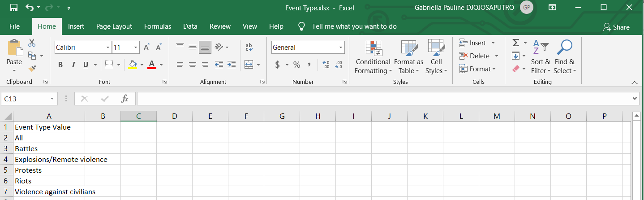The width and height of the screenshot is (644, 200).
Task: Open the font name Calibri dropdown
Action: click(108, 48)
